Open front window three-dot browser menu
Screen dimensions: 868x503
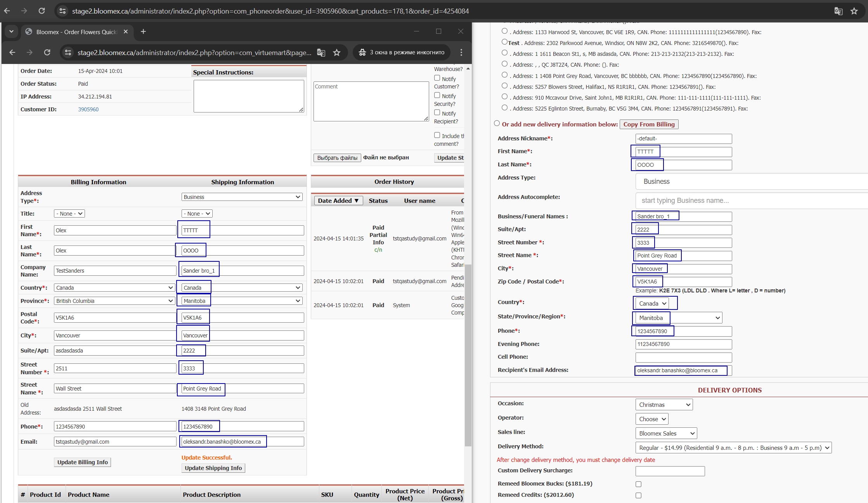point(461,52)
